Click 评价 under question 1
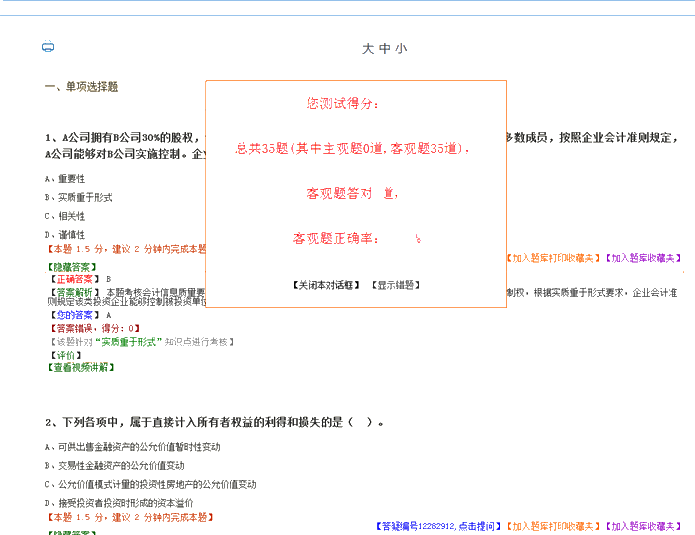The height and width of the screenshot is (535, 695). pos(64,355)
